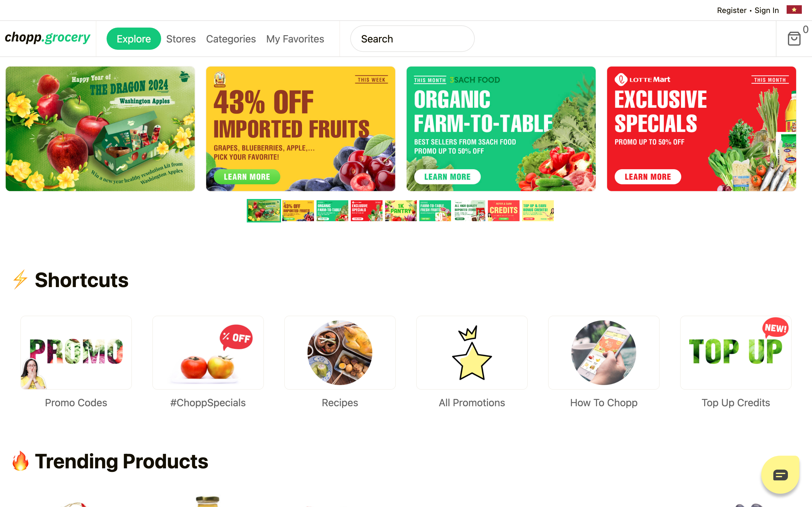Open the Categories menu
812x507 pixels.
231,39
